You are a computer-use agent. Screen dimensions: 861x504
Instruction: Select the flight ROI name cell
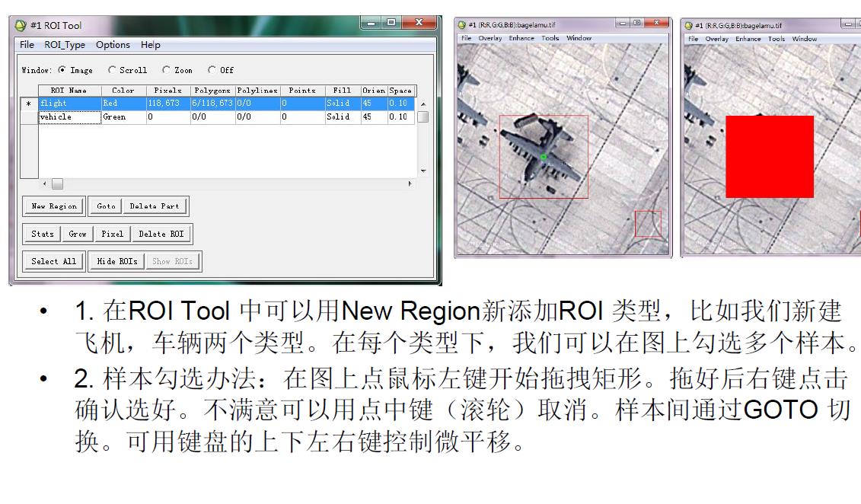pos(70,104)
